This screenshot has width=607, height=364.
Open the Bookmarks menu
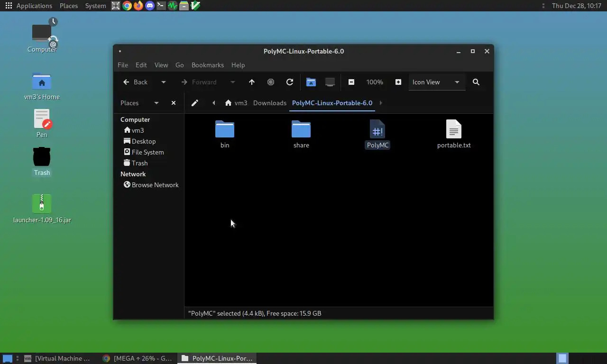[x=208, y=65]
